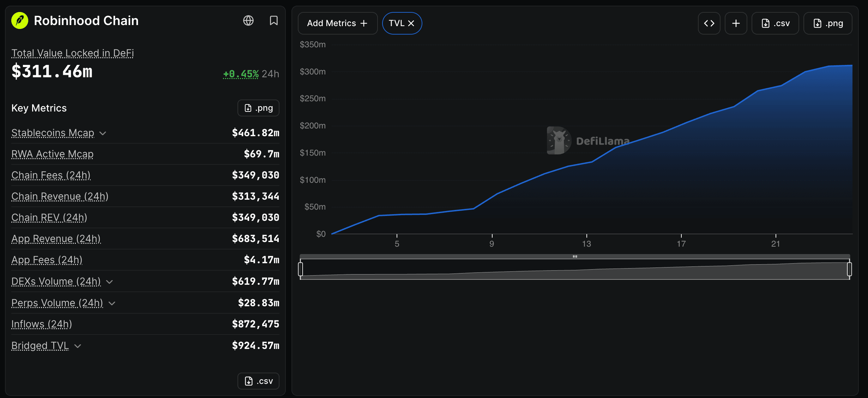
Task: Click the App Revenue (24h) label
Action: 56,239
